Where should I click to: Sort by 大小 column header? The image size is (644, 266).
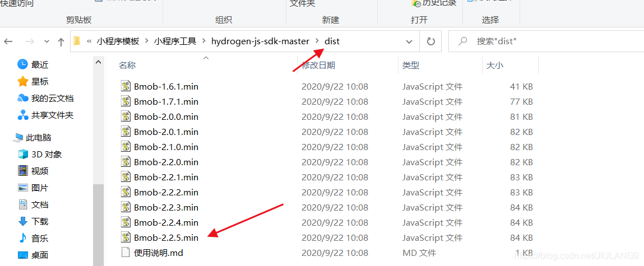[494, 65]
